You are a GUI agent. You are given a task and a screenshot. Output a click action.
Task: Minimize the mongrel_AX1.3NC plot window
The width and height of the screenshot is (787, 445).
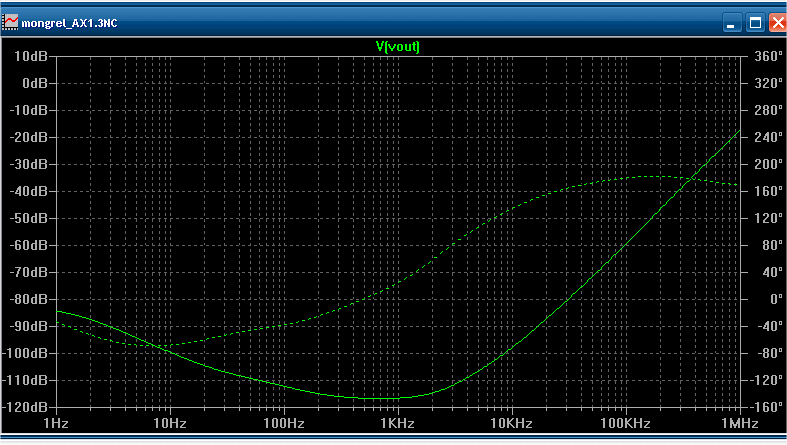pyautogui.click(x=731, y=23)
